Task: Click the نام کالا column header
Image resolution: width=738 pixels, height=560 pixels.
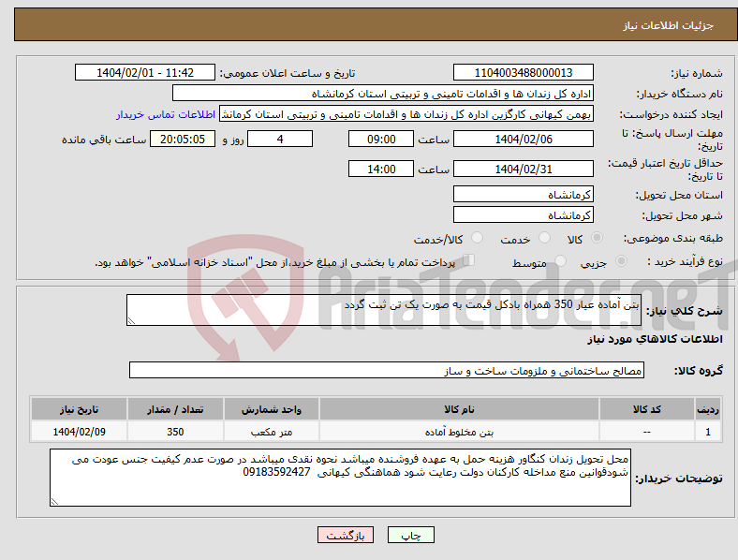Action: [459, 409]
